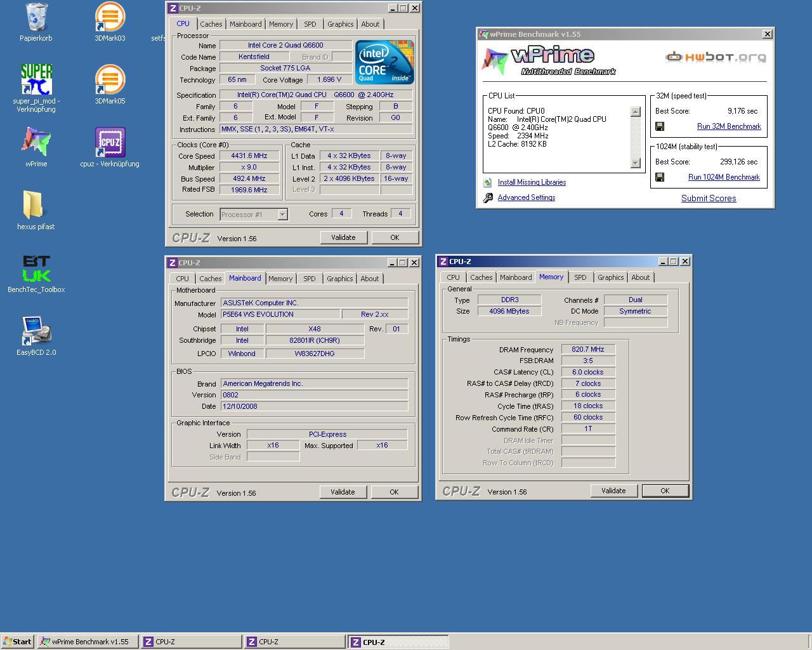This screenshot has height=650, width=812.
Task: Click the Windows Start button
Action: [x=18, y=642]
